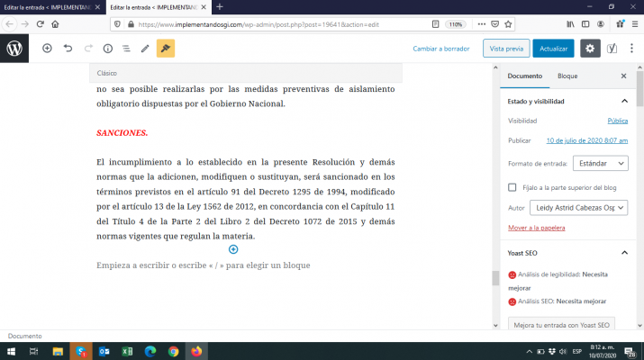The image size is (644, 360).
Task: Click the highlighted yellow pin icon
Action: coord(166,49)
